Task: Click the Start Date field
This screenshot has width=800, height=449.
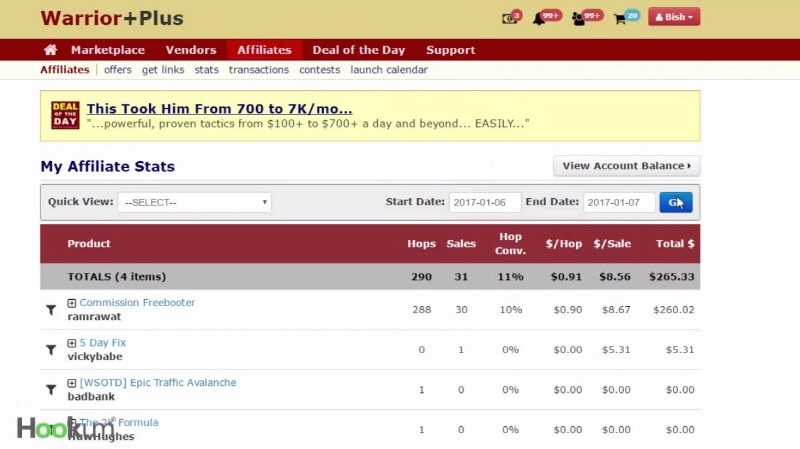Action: point(485,202)
